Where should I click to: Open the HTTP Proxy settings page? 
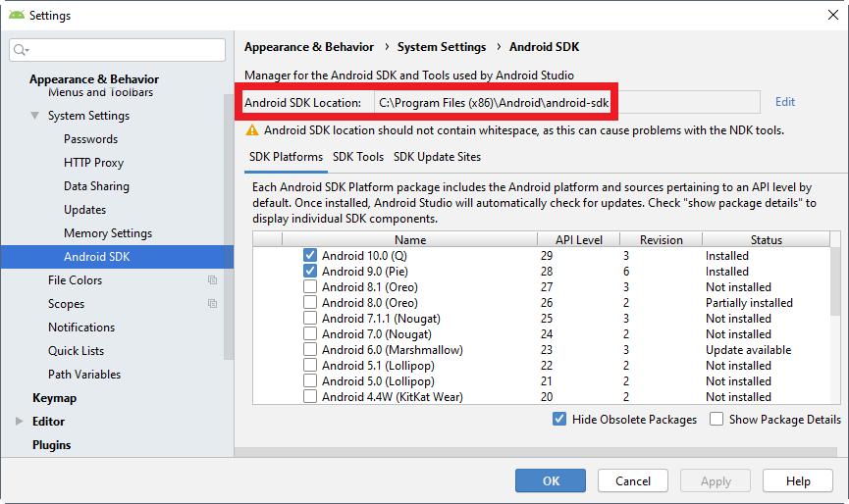click(x=93, y=162)
